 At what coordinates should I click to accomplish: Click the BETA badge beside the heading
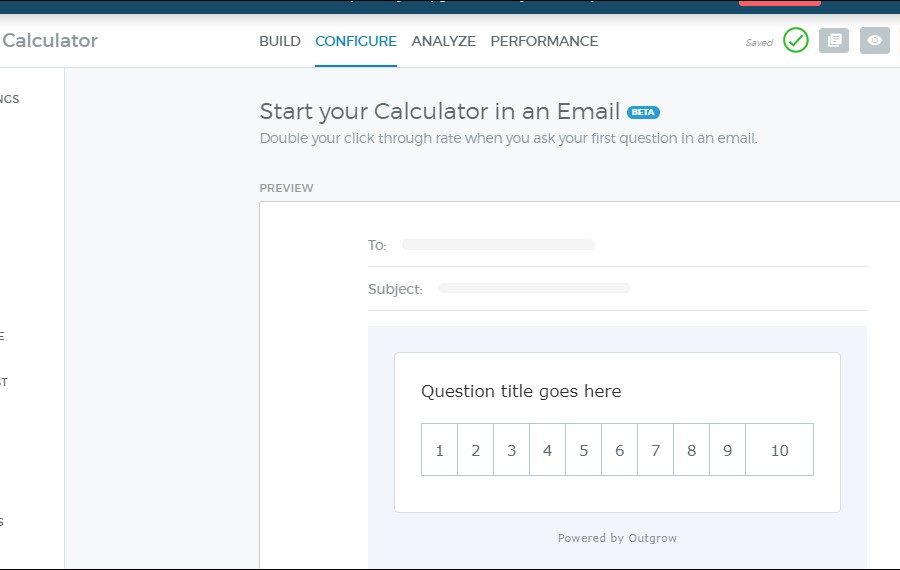pos(643,112)
